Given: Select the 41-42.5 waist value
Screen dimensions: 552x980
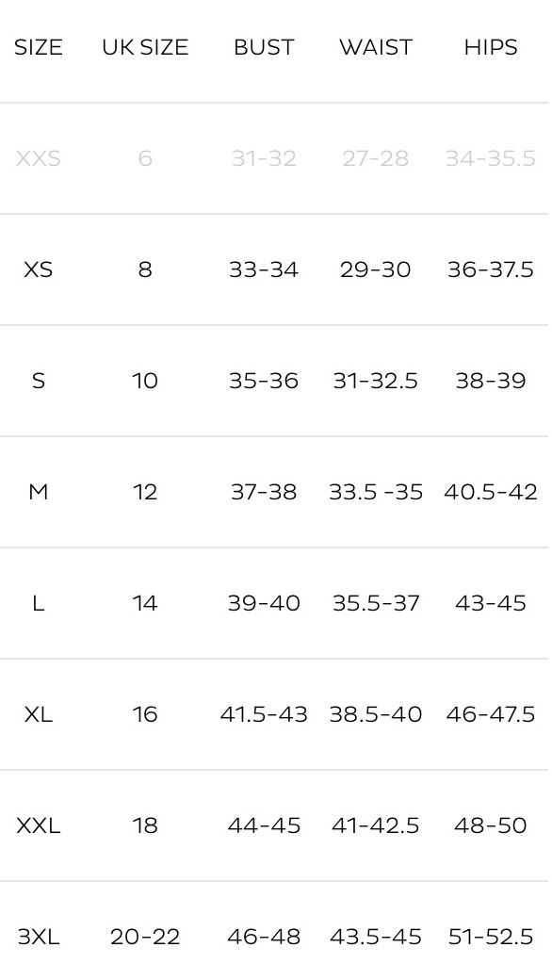Looking at the screenshot, I should (376, 826).
